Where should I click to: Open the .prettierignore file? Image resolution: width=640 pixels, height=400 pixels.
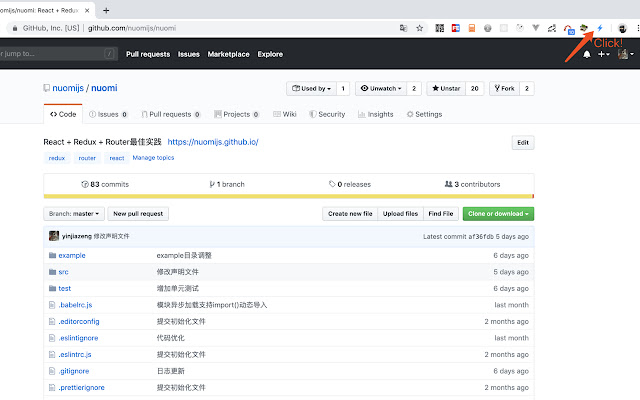pyautogui.click(x=81, y=388)
